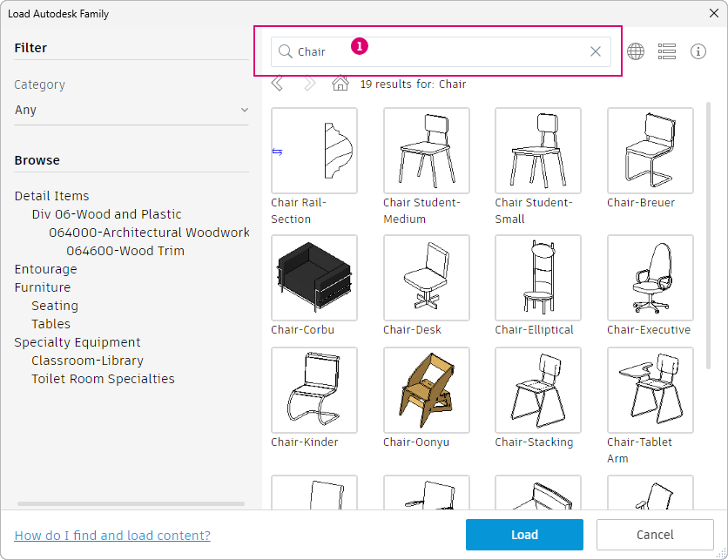
Task: Select the Chair-Kinder thumbnail
Action: coord(314,390)
